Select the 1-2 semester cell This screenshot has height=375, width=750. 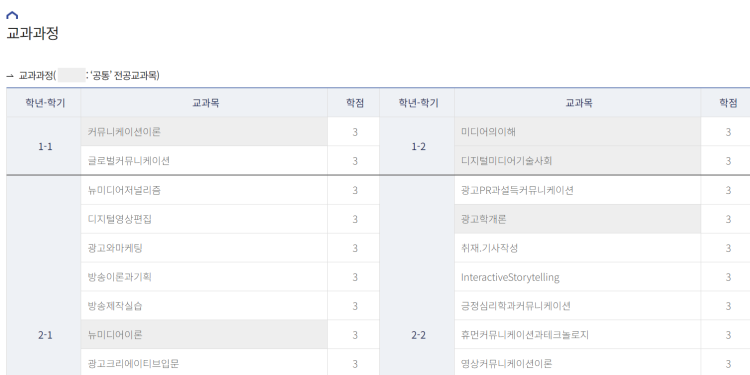418,146
